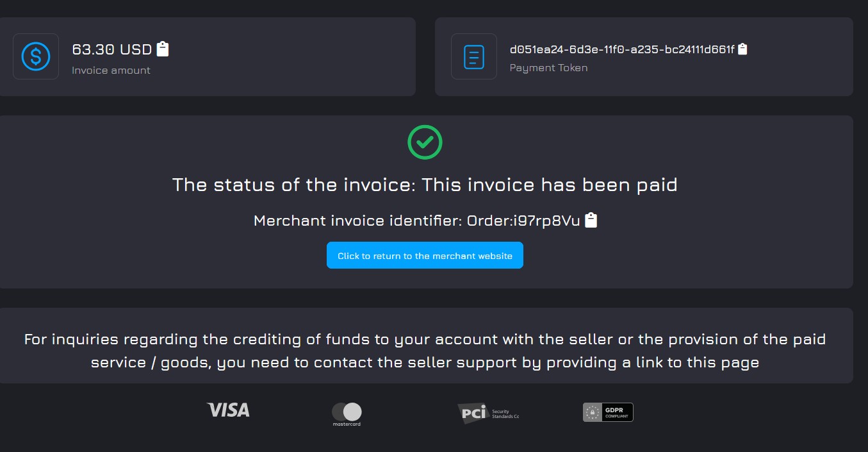Viewport: 868px width, 452px height.
Task: Click the green paid checkmark icon
Action: point(425,142)
